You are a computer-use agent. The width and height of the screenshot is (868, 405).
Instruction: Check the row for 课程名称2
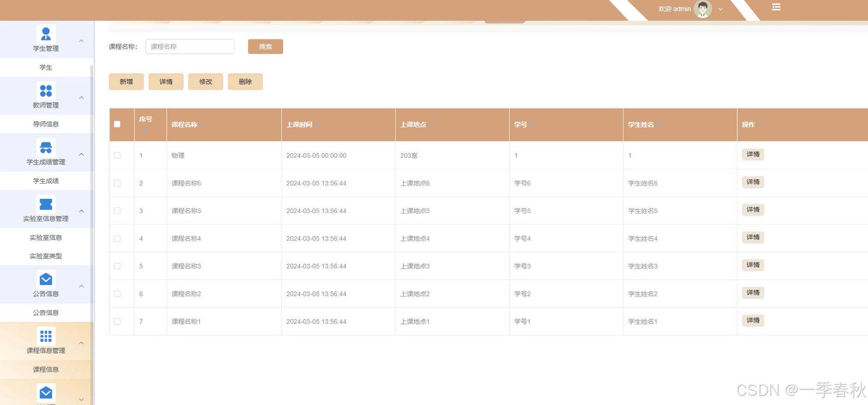[117, 294]
